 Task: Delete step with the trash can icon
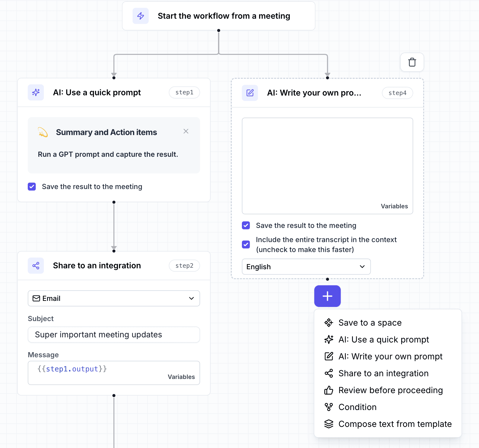coord(412,62)
